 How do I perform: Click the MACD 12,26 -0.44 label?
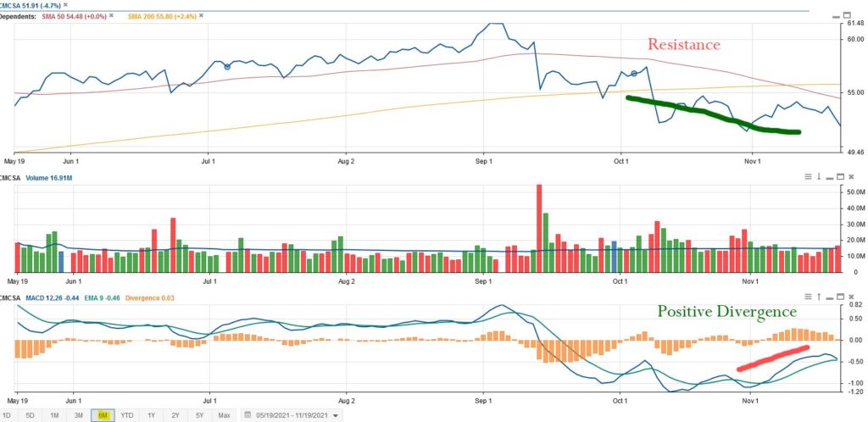tap(52, 298)
